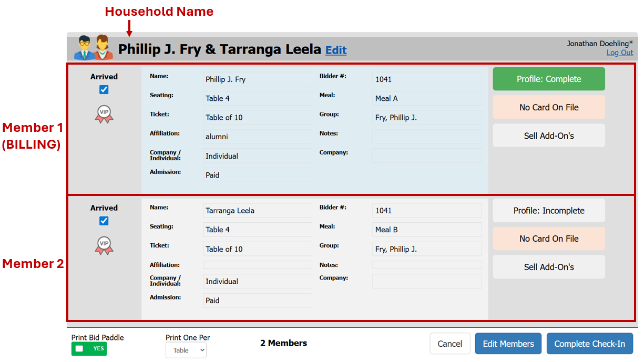Click the Edit Members button
644x362 pixels.
[508, 344]
